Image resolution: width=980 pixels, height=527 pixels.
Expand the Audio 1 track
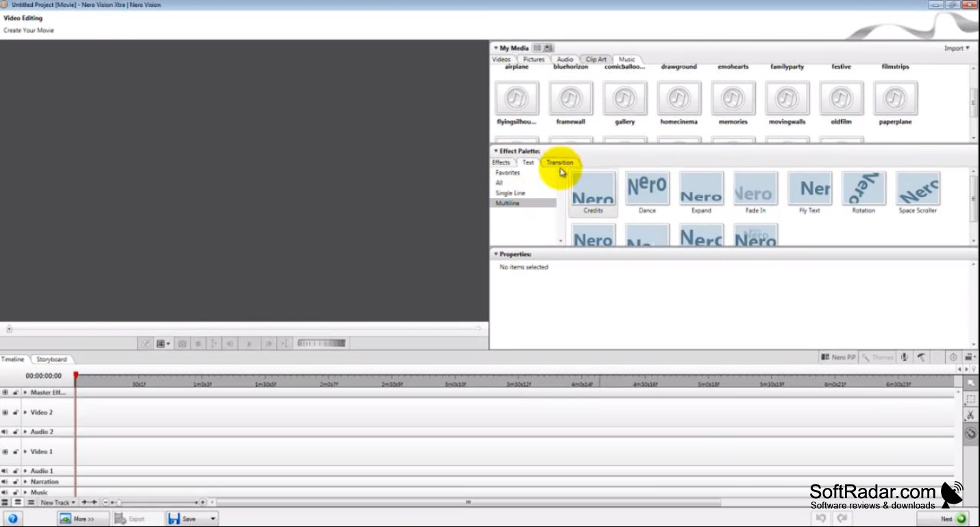[x=25, y=471]
